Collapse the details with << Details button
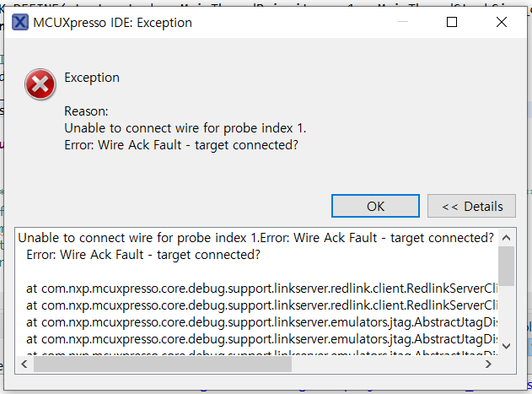 coord(471,206)
